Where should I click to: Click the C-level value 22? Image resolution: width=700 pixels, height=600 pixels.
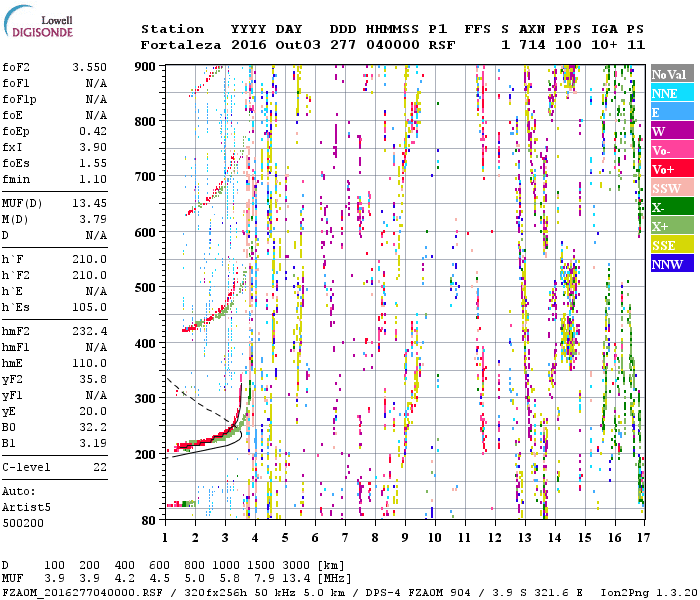tap(100, 467)
